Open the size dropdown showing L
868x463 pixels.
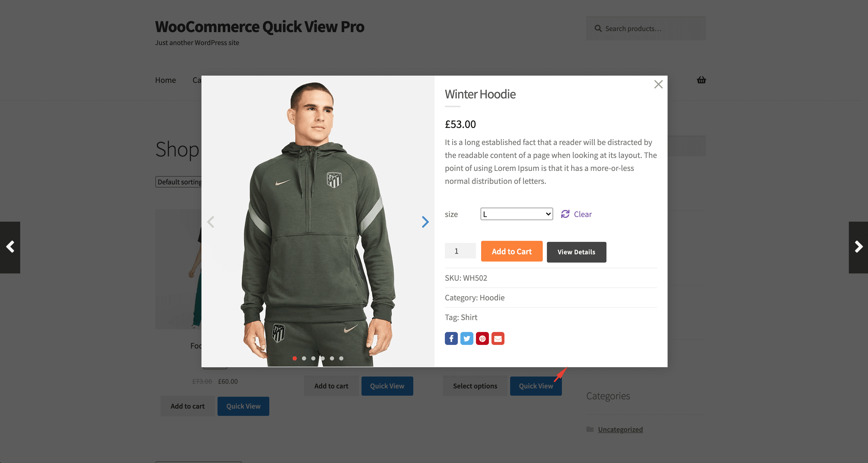[517, 214]
